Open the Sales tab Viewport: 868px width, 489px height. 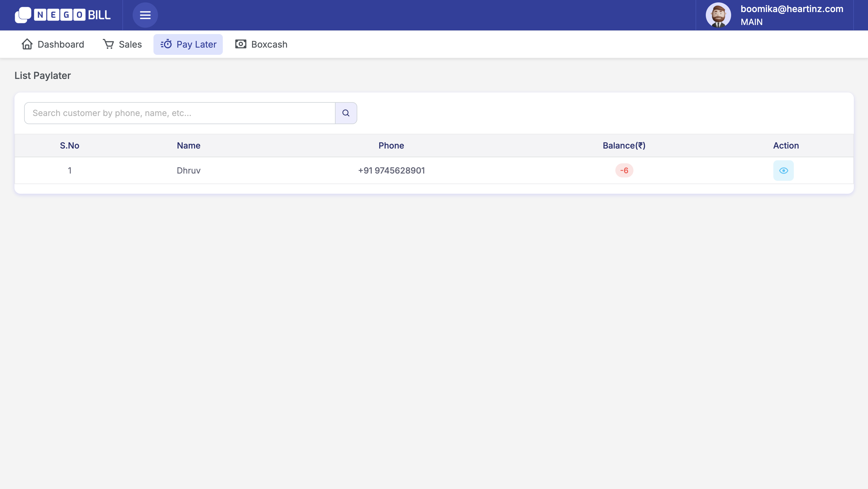[x=122, y=45]
